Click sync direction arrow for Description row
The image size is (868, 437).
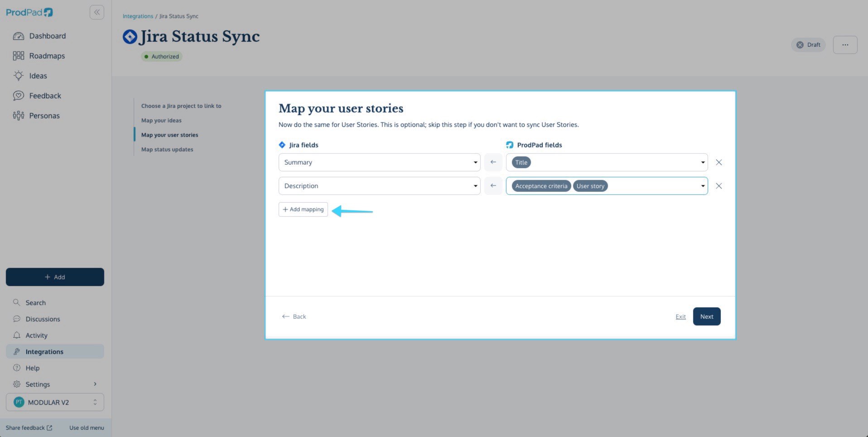493,186
